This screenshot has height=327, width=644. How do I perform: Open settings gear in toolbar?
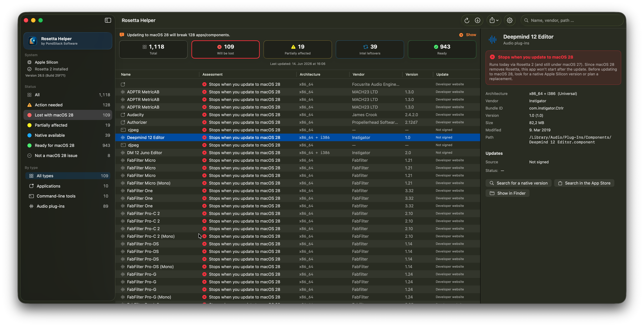(509, 20)
